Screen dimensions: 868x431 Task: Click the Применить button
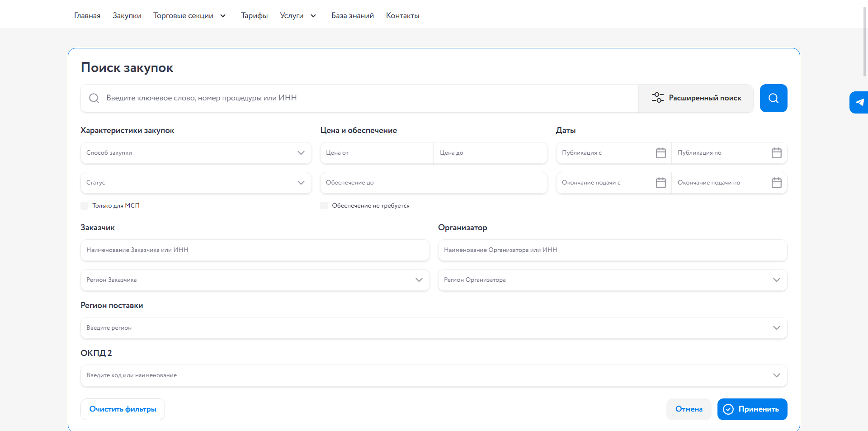752,409
